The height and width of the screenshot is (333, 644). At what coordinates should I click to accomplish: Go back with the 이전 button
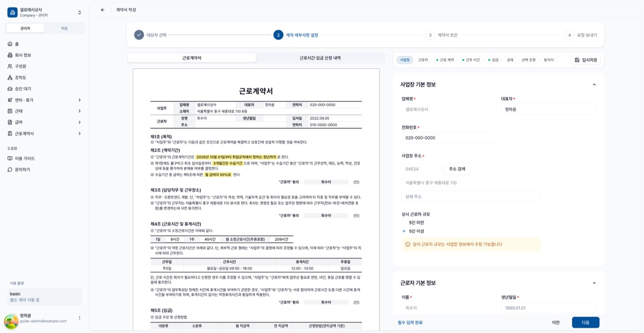tap(556, 322)
